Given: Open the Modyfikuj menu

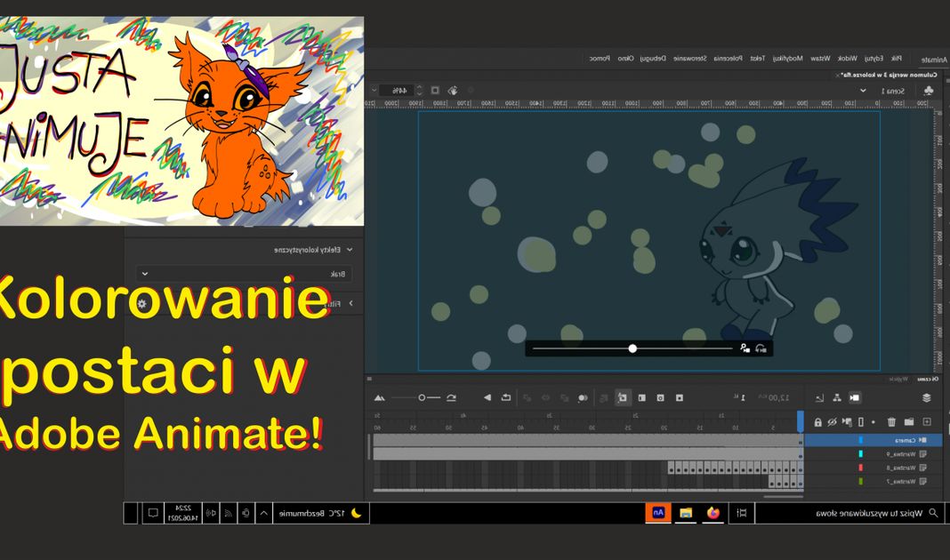Looking at the screenshot, I should [787, 58].
